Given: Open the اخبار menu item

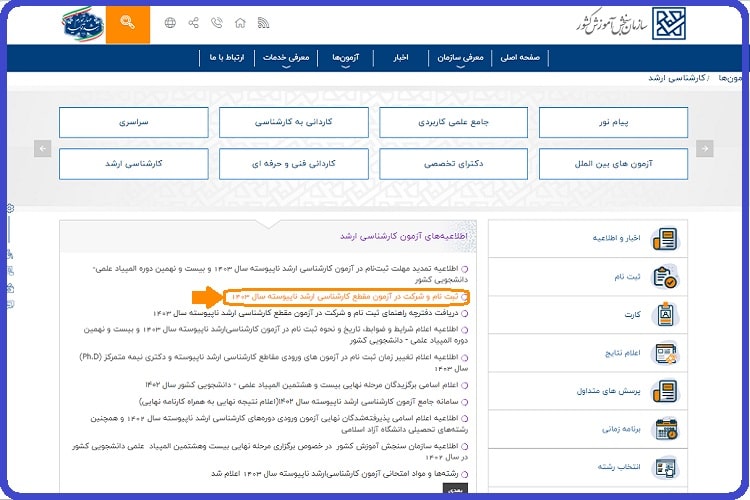Looking at the screenshot, I should (401, 58).
